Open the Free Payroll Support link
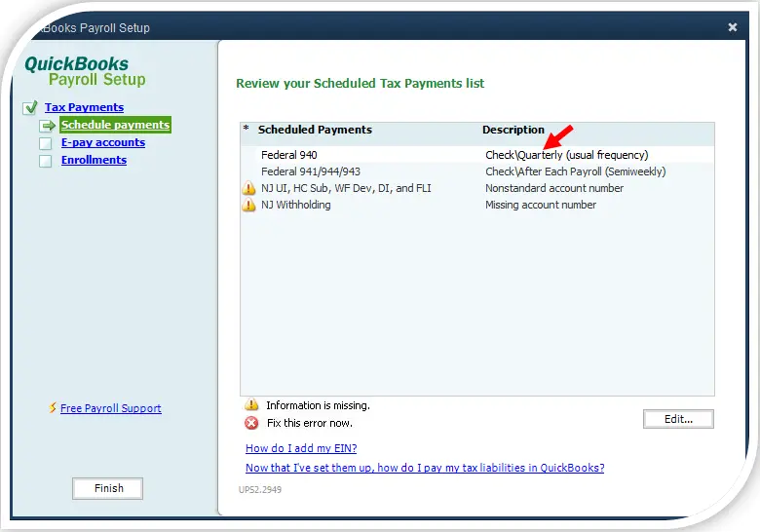Image resolution: width=760 pixels, height=532 pixels. pos(111,408)
